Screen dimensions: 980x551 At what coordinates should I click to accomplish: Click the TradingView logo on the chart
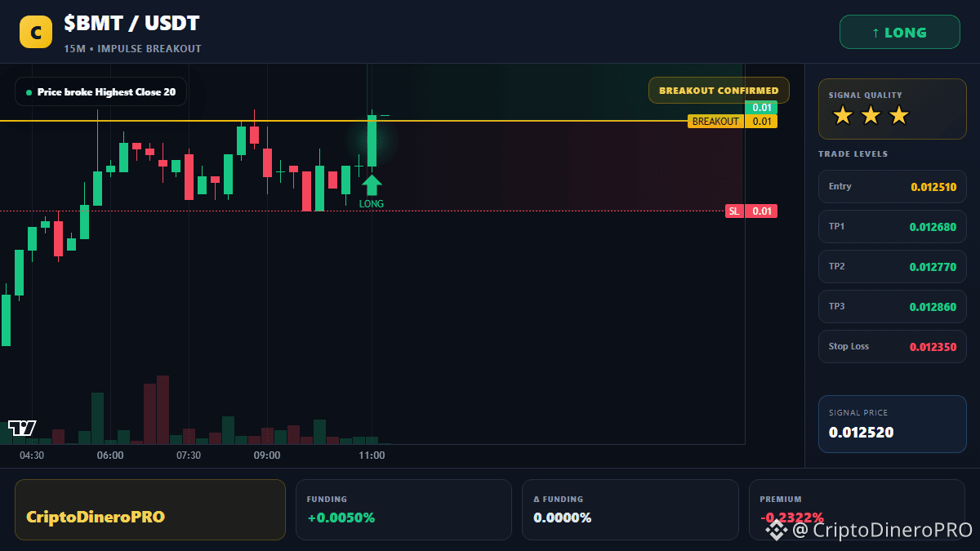tap(22, 428)
